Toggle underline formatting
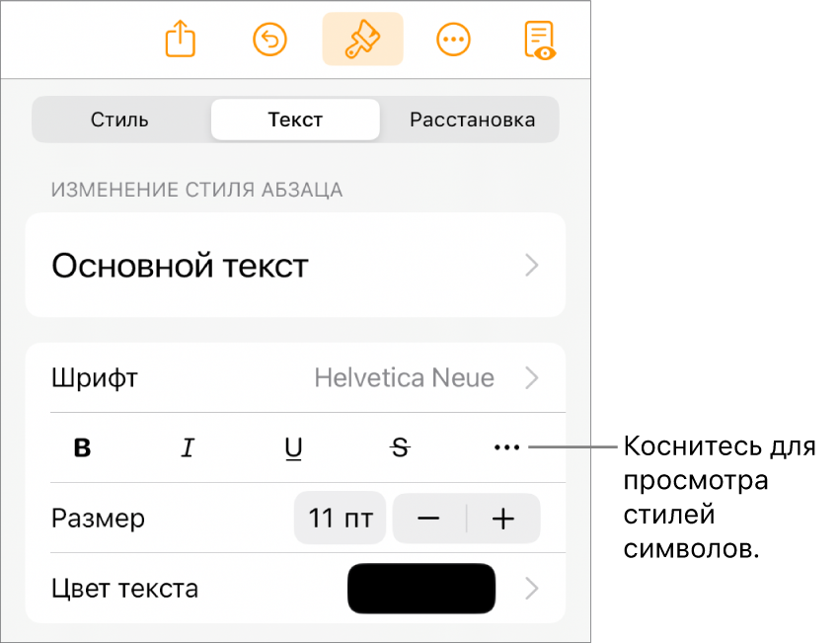840x644 pixels. tap(293, 448)
